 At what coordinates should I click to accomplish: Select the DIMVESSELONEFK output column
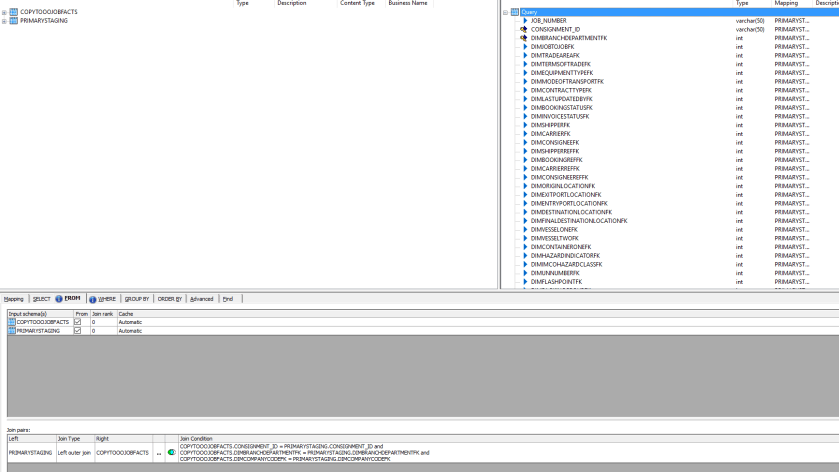coord(554,229)
